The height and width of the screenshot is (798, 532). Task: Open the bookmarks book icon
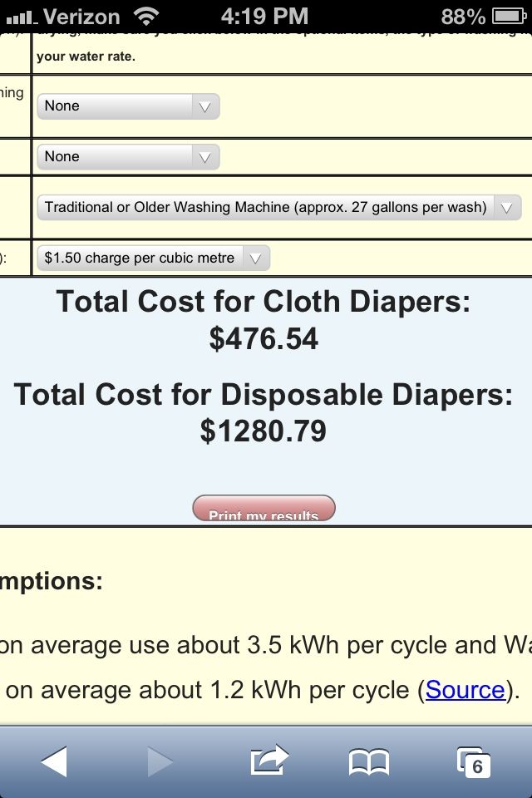coord(369,762)
